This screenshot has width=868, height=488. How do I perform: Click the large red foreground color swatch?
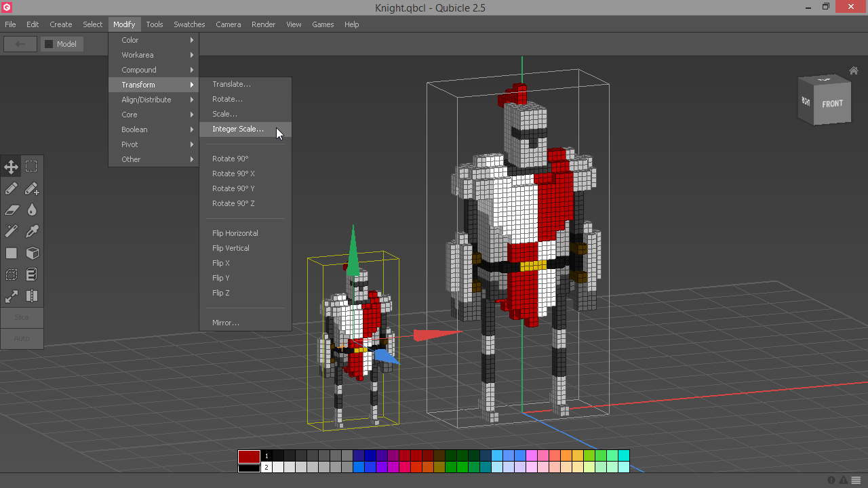pyautogui.click(x=249, y=457)
